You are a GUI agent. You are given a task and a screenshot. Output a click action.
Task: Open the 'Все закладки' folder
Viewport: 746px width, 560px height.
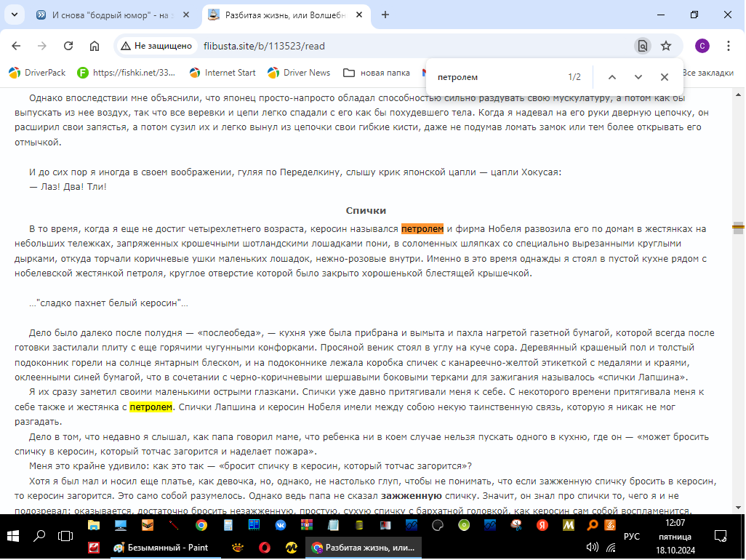709,73
